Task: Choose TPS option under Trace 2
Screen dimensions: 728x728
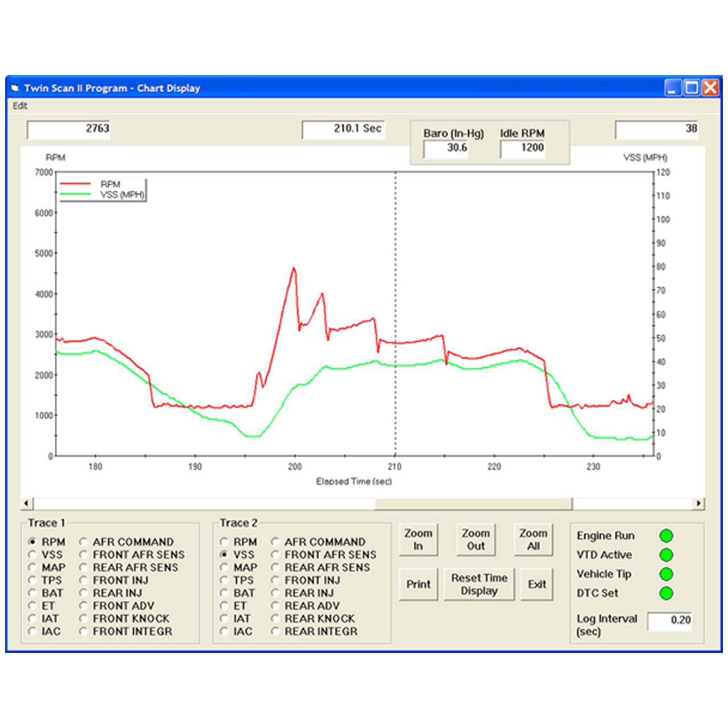Action: [224, 580]
